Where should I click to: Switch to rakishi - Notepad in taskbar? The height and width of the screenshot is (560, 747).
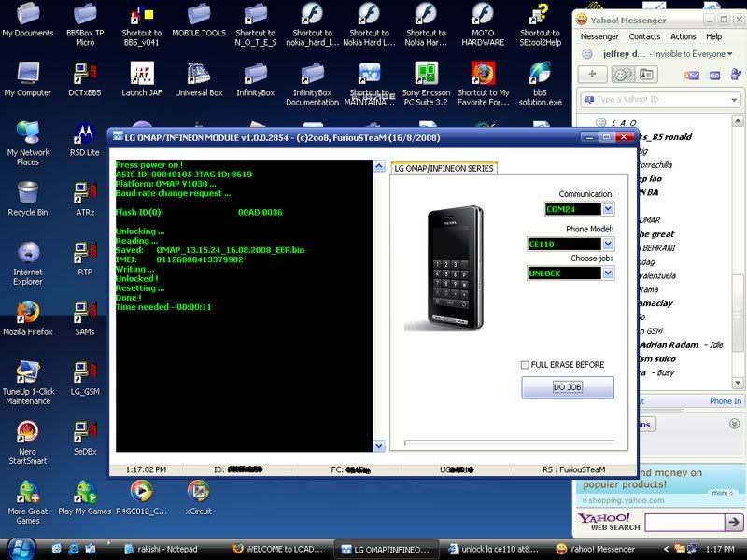click(162, 549)
